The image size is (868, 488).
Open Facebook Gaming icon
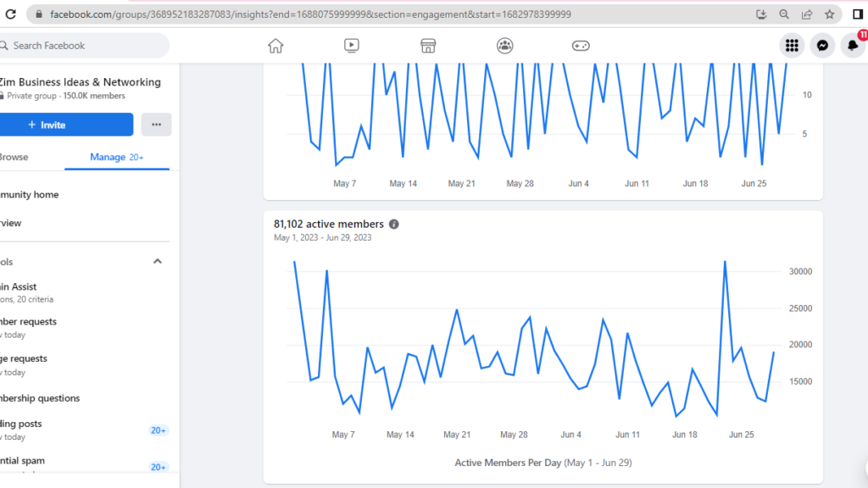pyautogui.click(x=581, y=46)
